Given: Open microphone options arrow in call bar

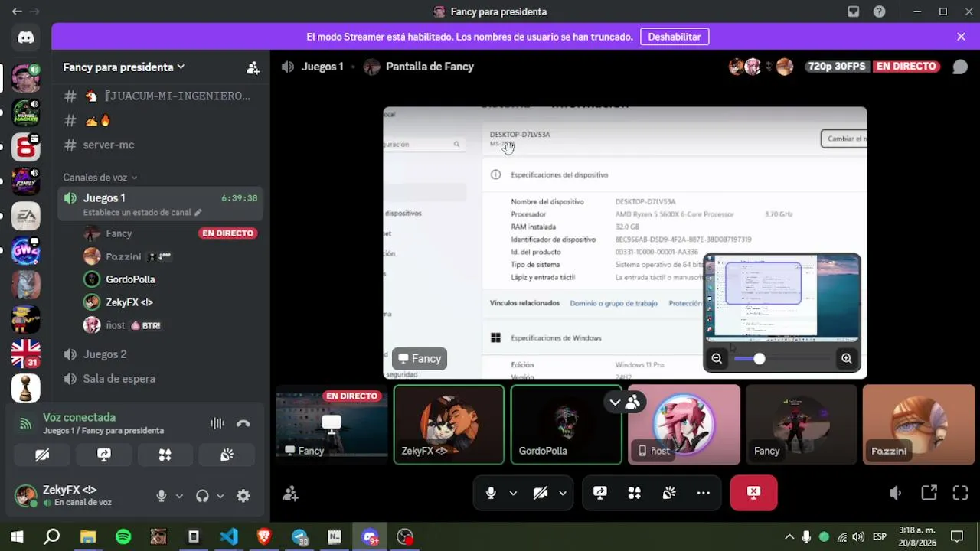Looking at the screenshot, I should (x=513, y=494).
